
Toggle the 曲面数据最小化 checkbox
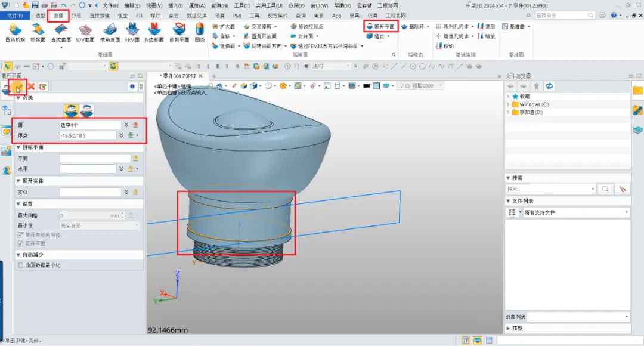tap(21, 265)
